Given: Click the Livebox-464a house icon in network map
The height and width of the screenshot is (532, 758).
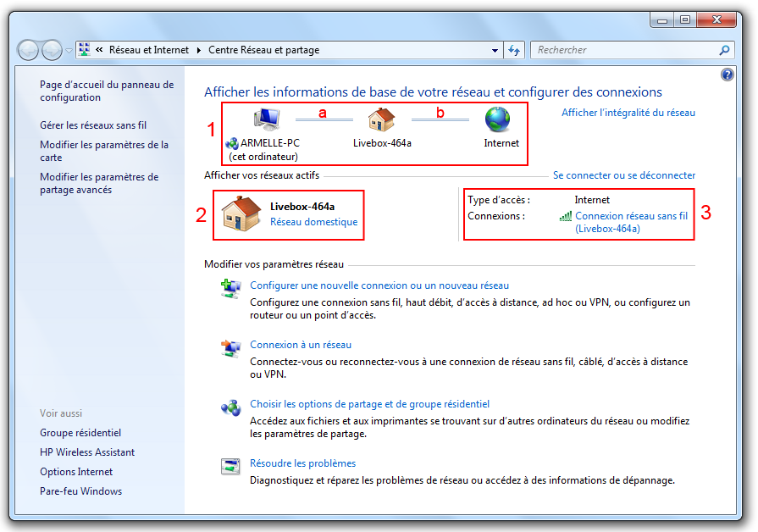Looking at the screenshot, I should [x=381, y=119].
